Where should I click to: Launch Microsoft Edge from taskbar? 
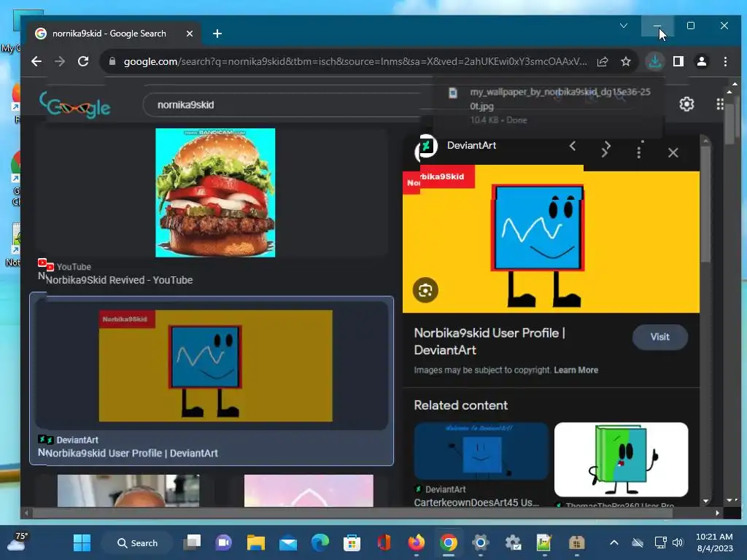320,542
